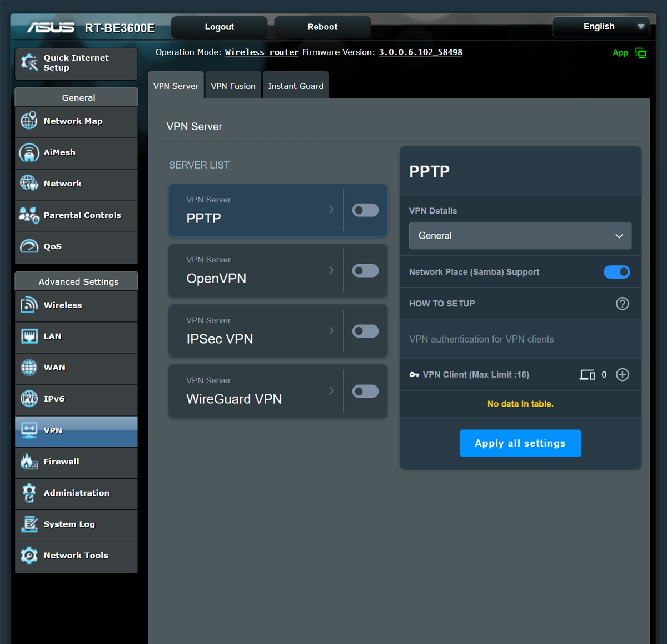667x644 pixels.
Task: Enable the PPTP server toggle
Action: (x=365, y=210)
